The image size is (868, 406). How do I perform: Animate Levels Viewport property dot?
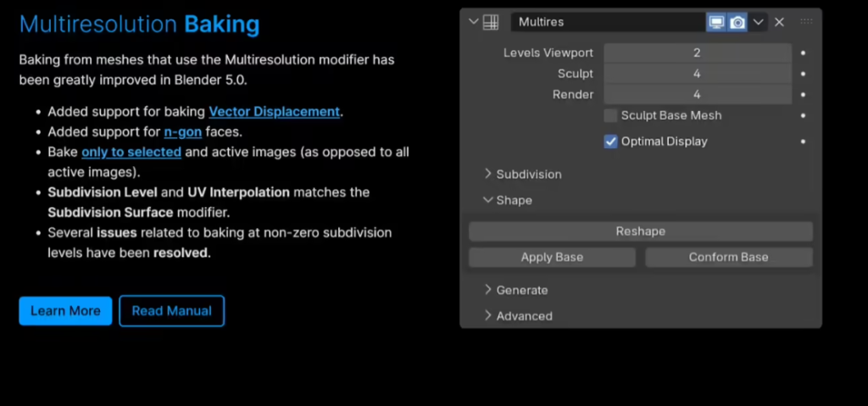(804, 53)
